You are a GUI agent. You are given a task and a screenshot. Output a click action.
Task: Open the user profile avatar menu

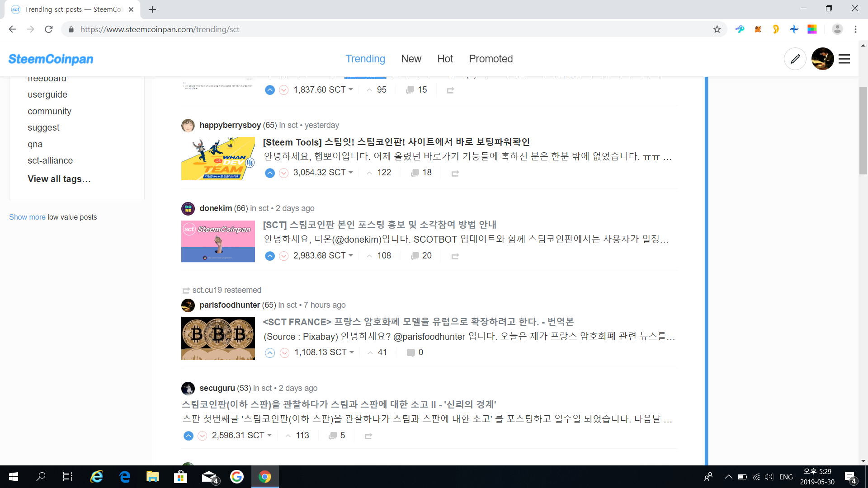click(823, 59)
